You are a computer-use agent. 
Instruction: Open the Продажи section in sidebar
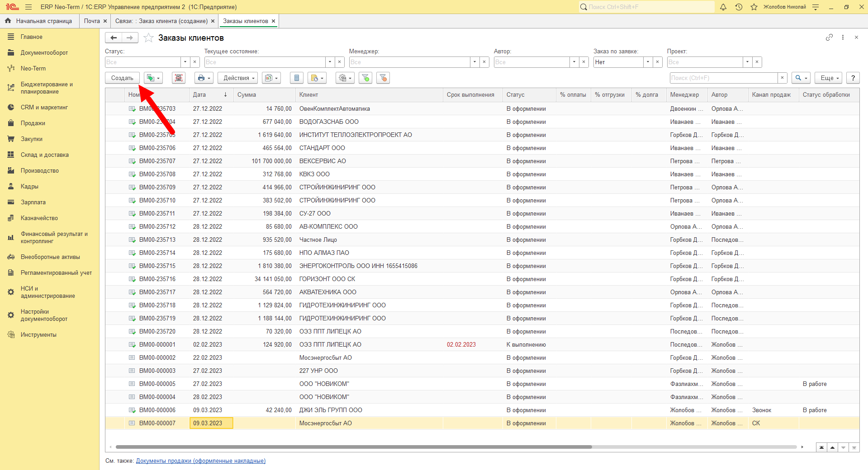click(x=33, y=123)
